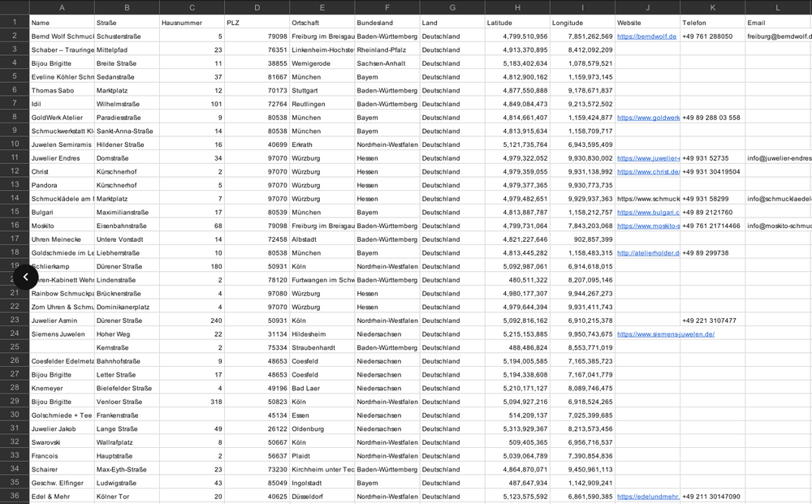812x504 pixels.
Task: Open the goldwerk website link in row 8
Action: point(648,118)
